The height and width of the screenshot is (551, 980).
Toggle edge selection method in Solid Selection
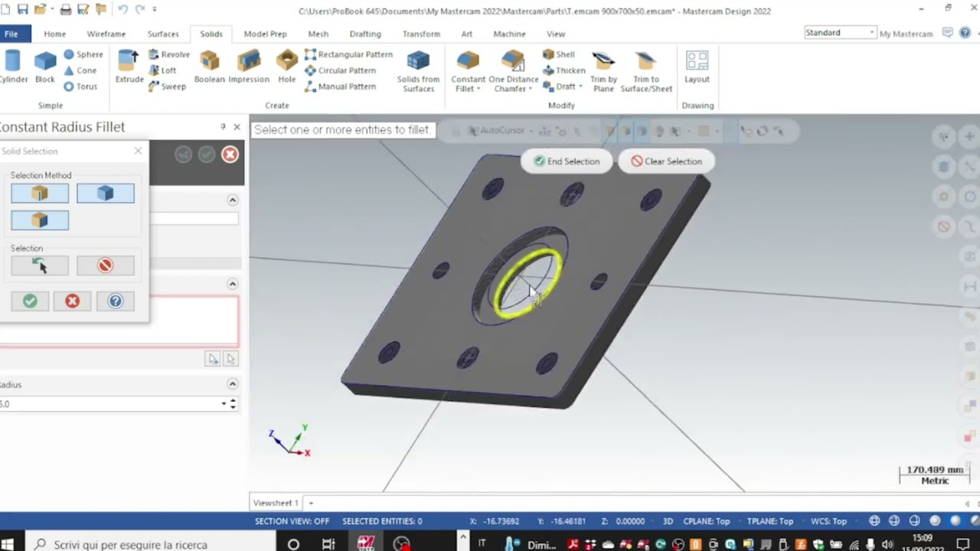(x=40, y=194)
